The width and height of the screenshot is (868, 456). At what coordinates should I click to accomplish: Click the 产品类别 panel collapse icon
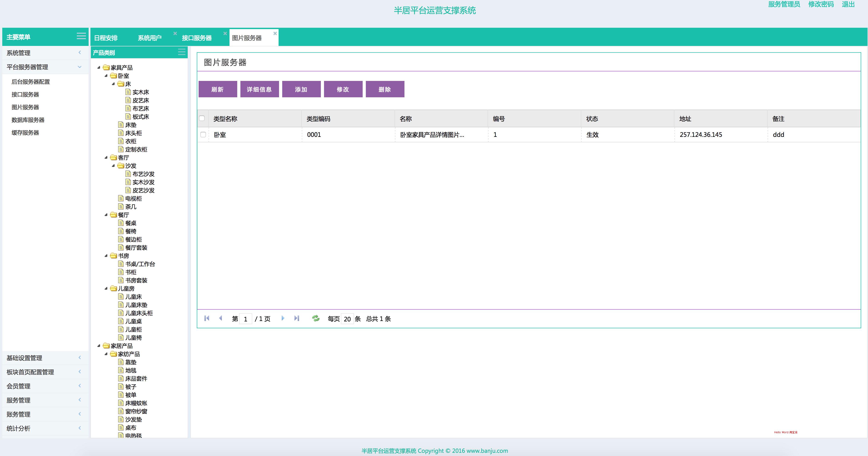[182, 52]
